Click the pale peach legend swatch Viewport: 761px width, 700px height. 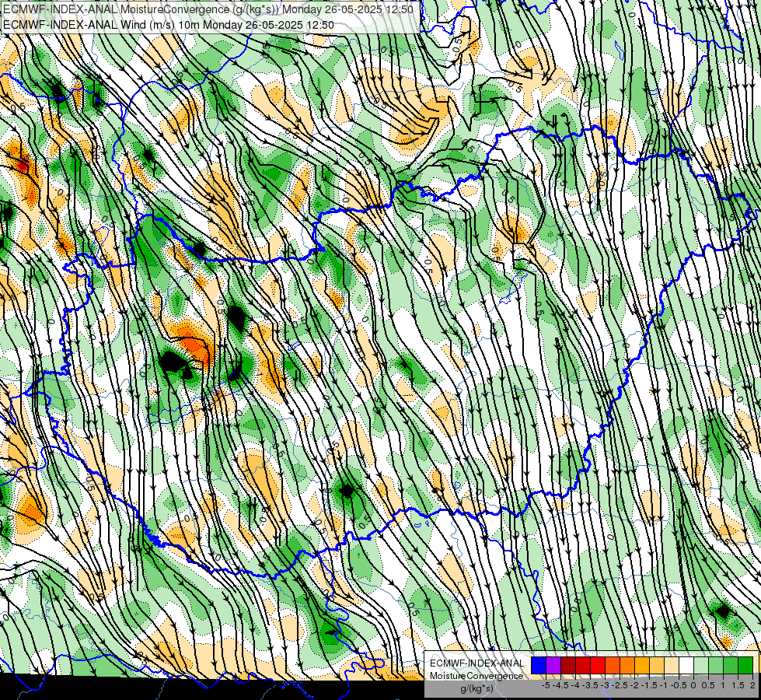tap(671, 666)
